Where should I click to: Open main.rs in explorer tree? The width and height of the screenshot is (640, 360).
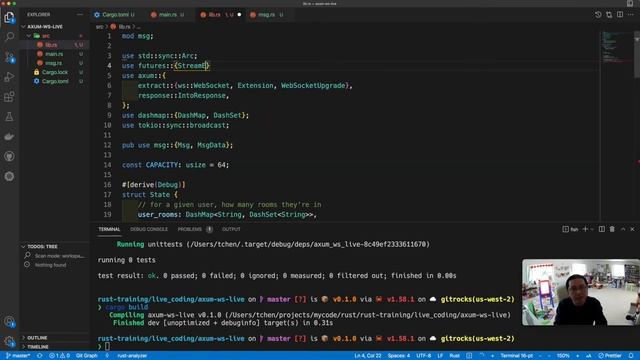[54, 54]
